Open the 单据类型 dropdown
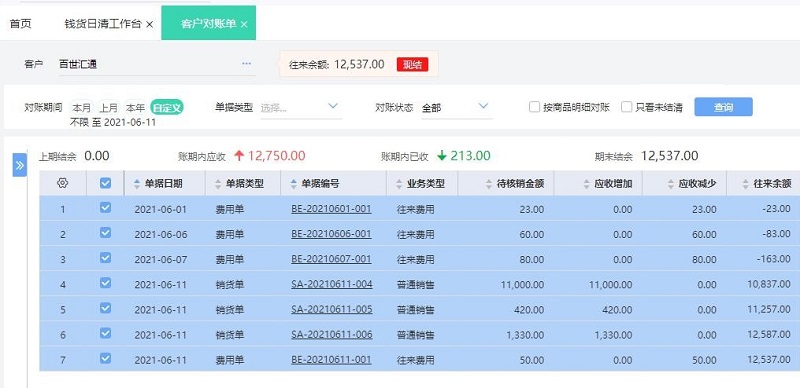 tap(301, 108)
